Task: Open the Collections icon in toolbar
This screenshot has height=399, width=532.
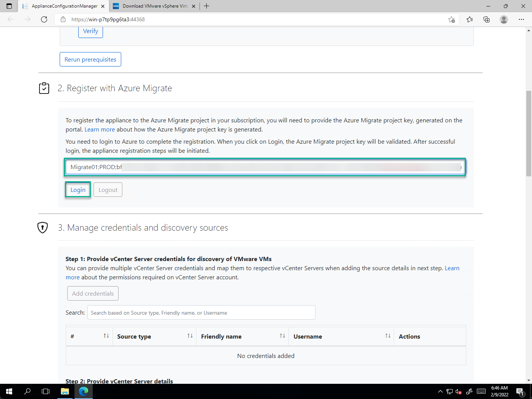Action: pyautogui.click(x=486, y=19)
